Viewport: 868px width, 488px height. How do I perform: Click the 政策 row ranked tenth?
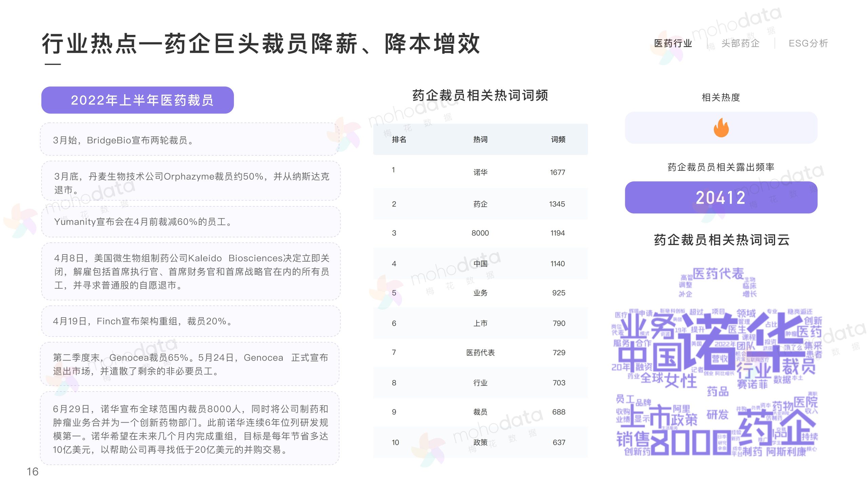[480, 442]
